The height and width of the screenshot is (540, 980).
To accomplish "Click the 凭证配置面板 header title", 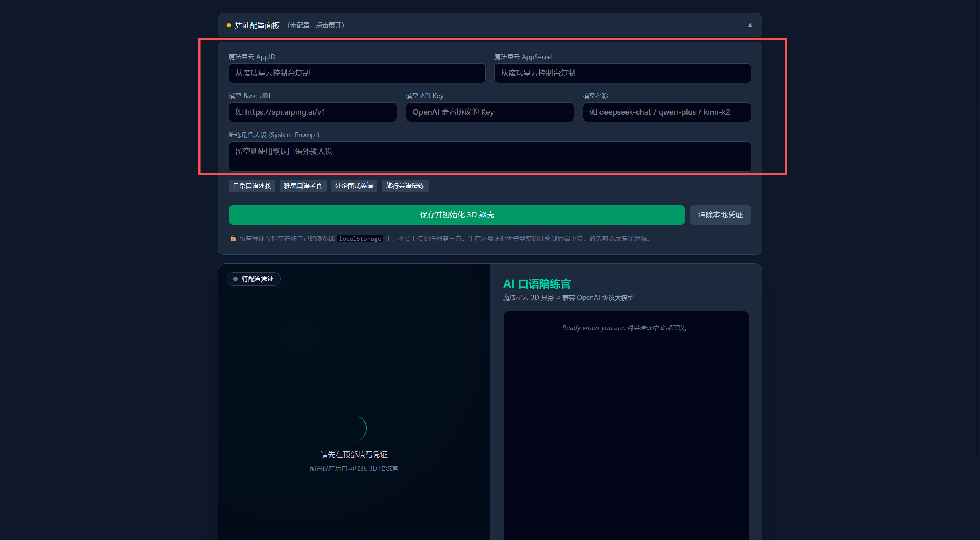I will pyautogui.click(x=257, y=25).
